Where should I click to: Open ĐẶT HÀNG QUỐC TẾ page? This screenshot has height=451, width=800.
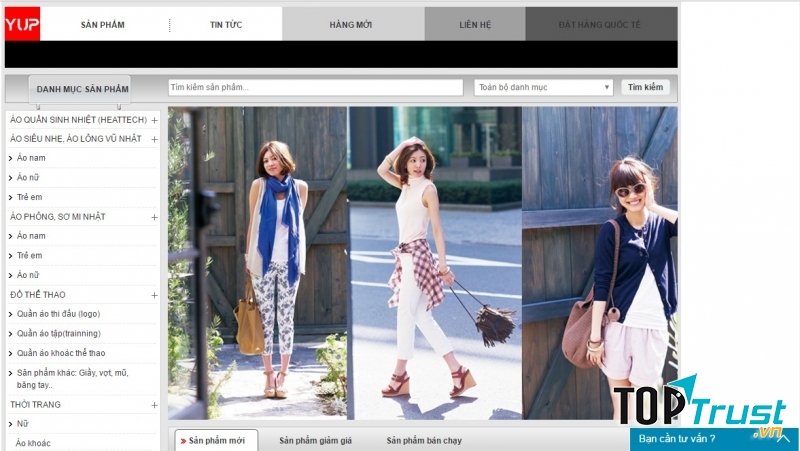pyautogui.click(x=599, y=24)
